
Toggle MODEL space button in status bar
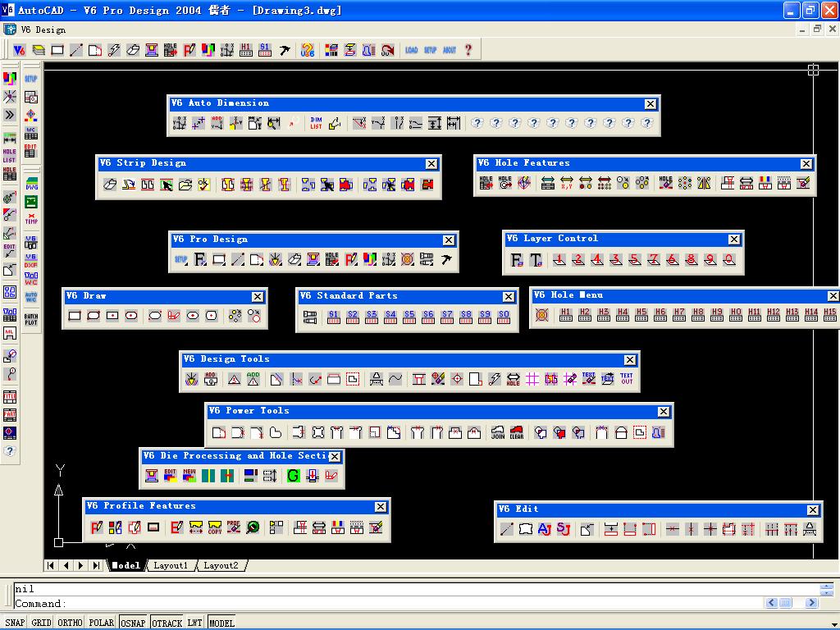coord(221,623)
